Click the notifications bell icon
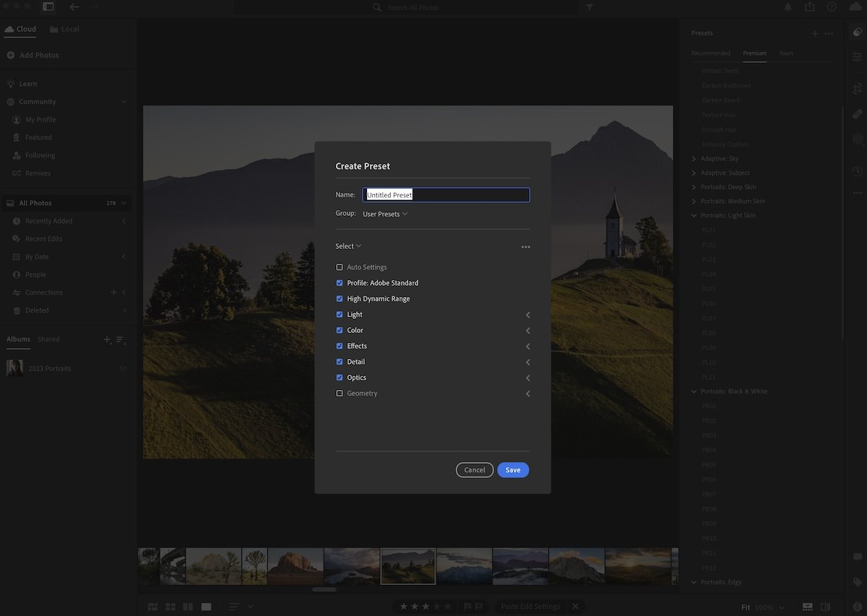The image size is (867, 616). click(x=788, y=6)
